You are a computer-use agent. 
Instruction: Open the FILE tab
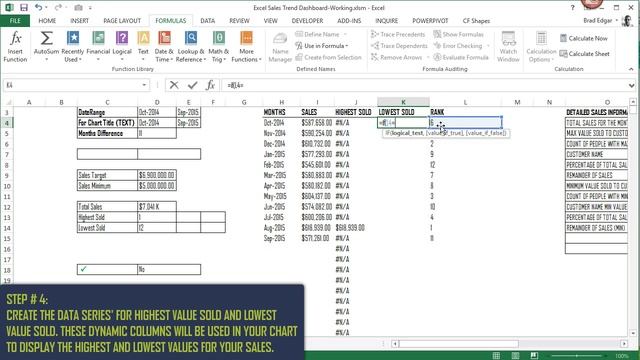(15, 20)
